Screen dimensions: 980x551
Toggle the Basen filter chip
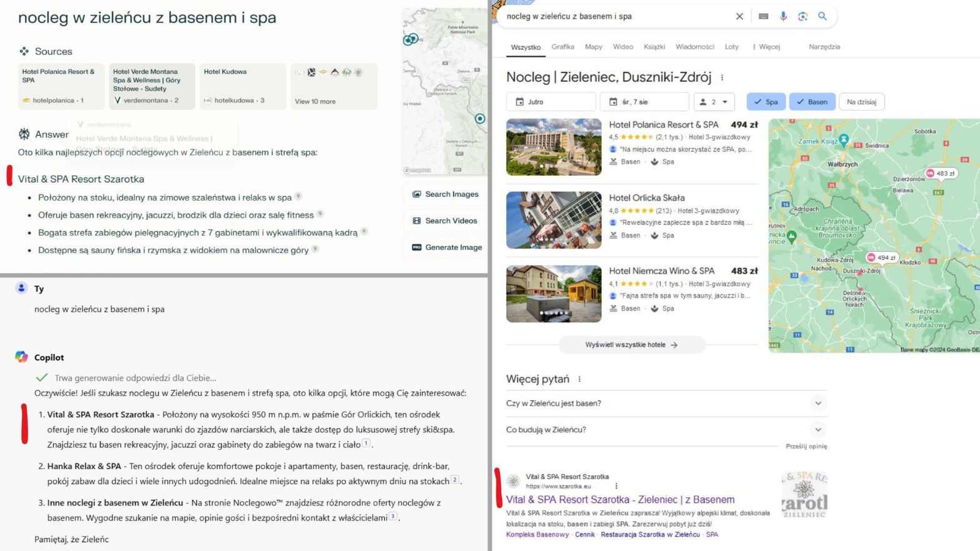click(x=812, y=102)
